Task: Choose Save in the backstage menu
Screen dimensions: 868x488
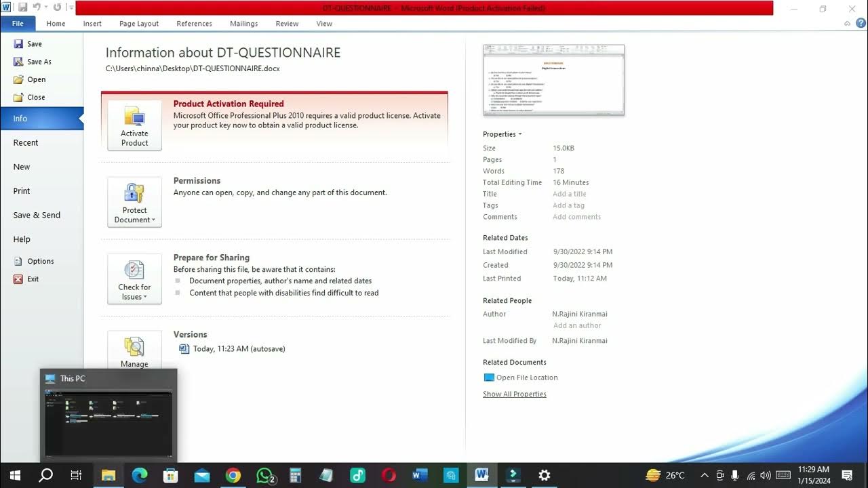Action: point(28,44)
